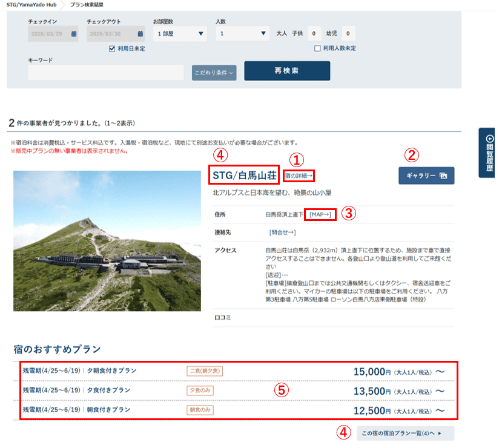Click the wave arrow on 15,000円 plan
Image resolution: width=502 pixels, height=448 pixels.
click(440, 371)
